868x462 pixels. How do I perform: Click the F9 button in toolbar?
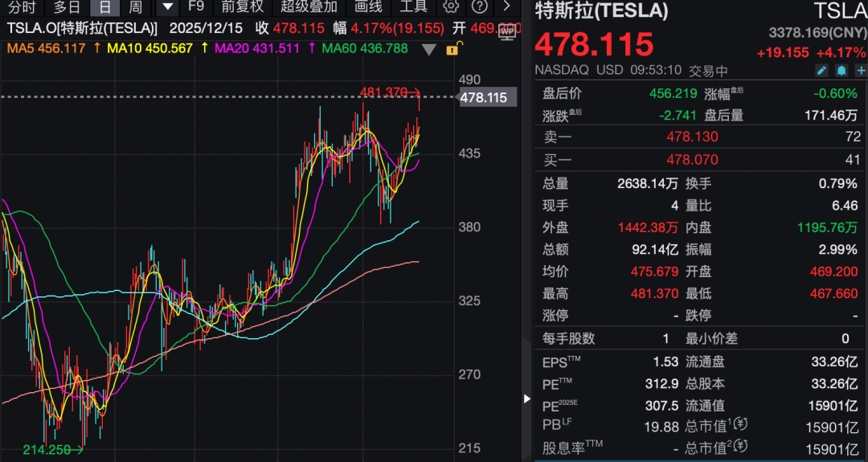coord(195,7)
